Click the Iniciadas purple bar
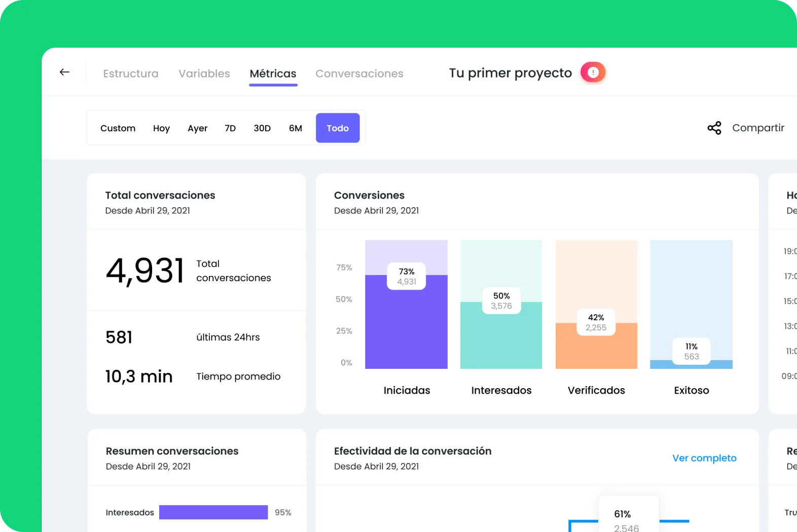The width and height of the screenshot is (797, 532). [x=406, y=322]
